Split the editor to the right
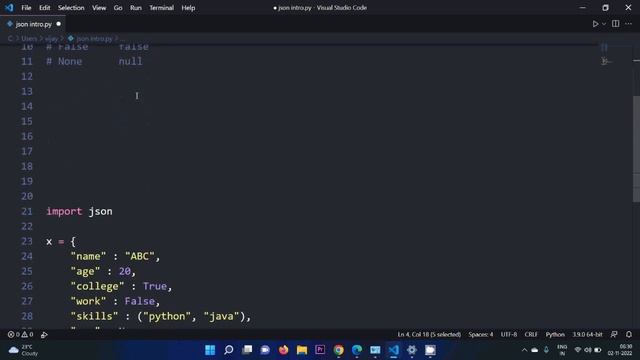Screen dimensions: 640x360 click(x=616, y=24)
